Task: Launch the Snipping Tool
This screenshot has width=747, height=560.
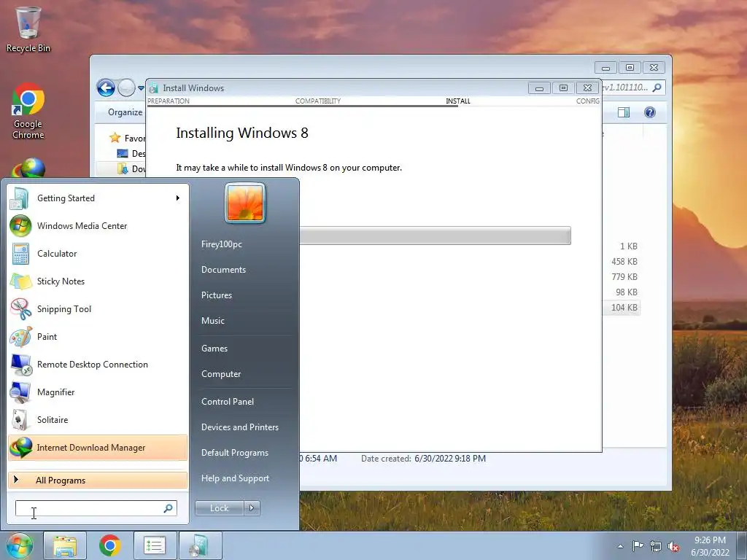Action: coord(98,308)
